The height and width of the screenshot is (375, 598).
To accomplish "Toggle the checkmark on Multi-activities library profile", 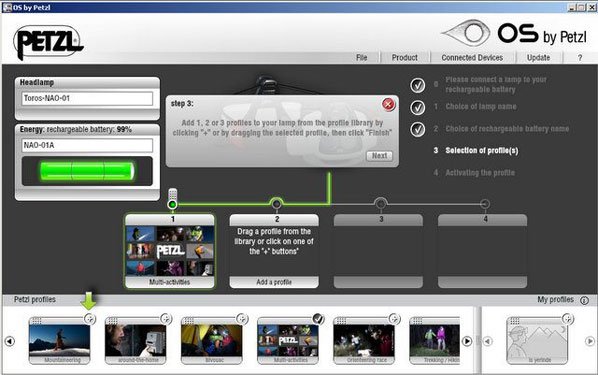I will (318, 319).
